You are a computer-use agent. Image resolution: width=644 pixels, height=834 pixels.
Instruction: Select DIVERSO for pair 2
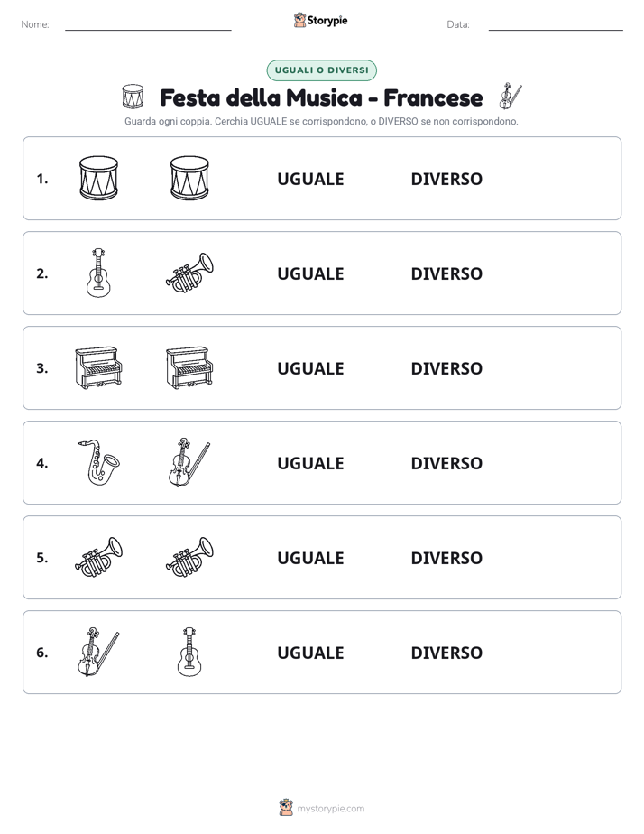(x=446, y=273)
